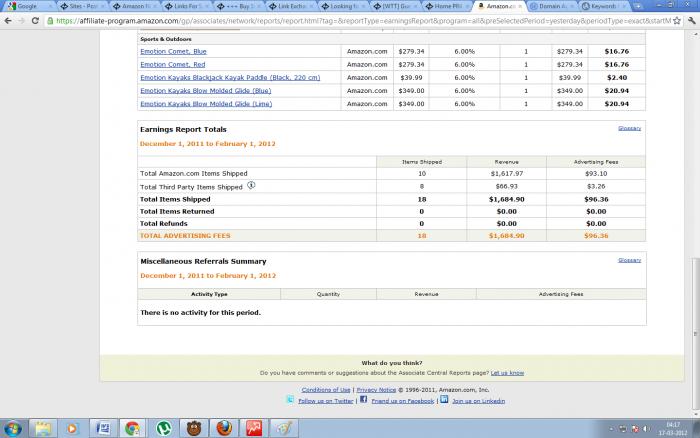Click the browser address bar URL

click(362, 21)
